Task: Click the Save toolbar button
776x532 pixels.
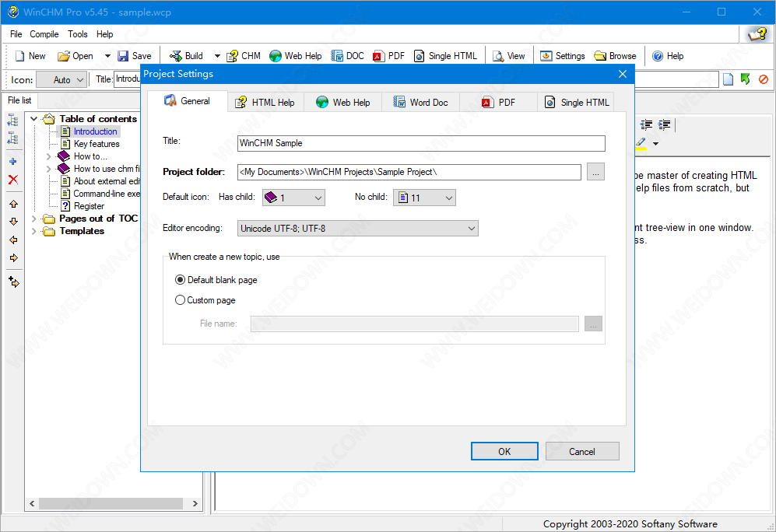Action: pyautogui.click(x=134, y=56)
